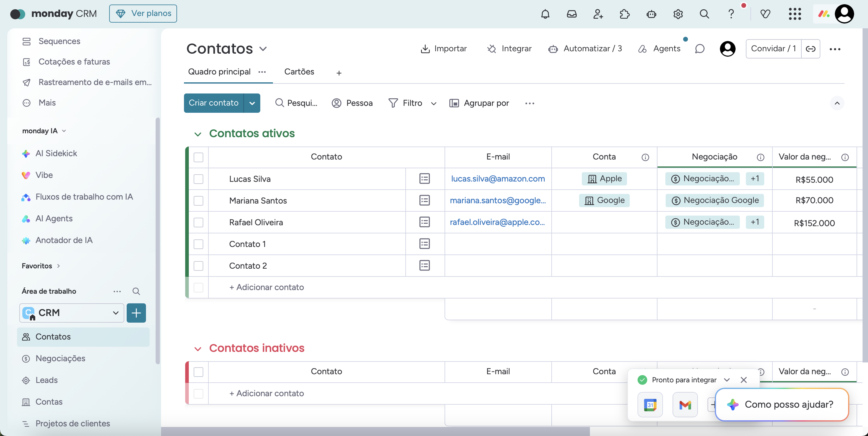This screenshot has width=868, height=436.
Task: Click the invite members icon in top bar
Action: 598,14
